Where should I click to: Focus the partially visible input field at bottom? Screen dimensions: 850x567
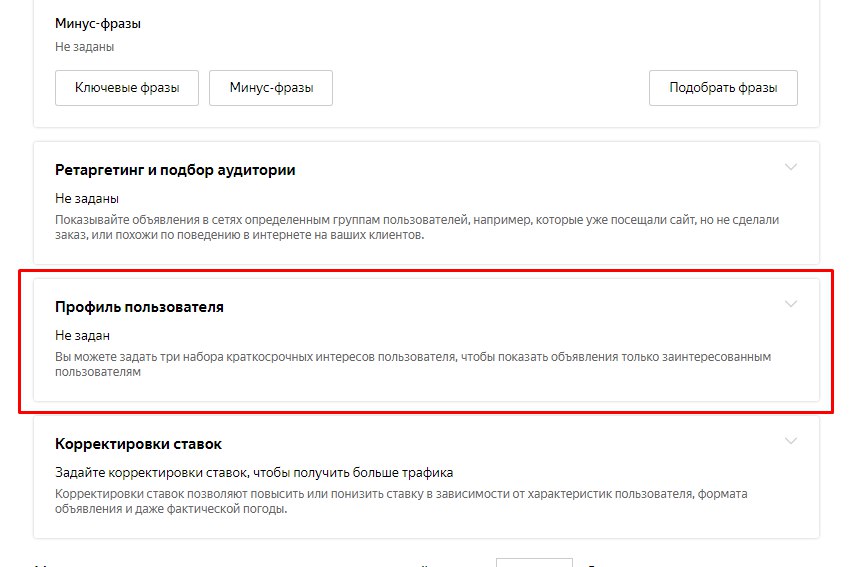[534, 562]
